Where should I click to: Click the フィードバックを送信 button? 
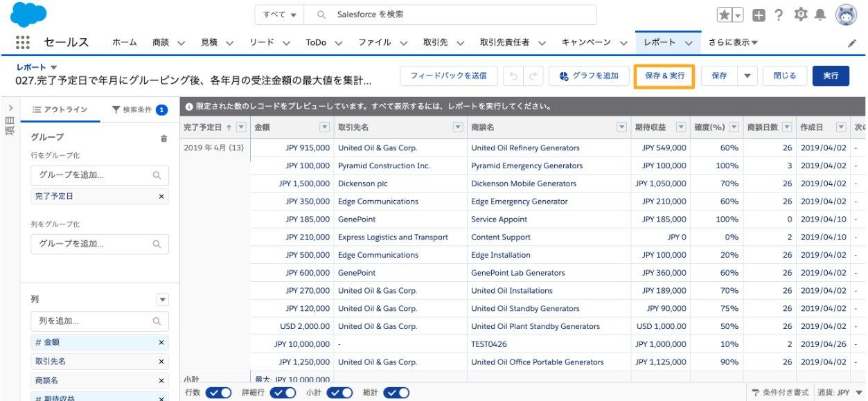(448, 76)
